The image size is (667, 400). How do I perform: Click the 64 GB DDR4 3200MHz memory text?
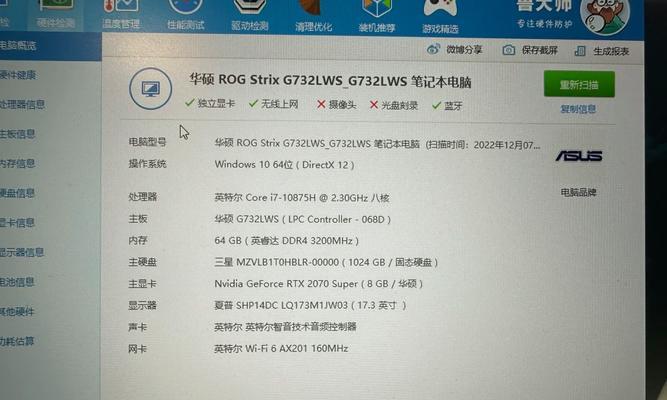tap(286, 241)
